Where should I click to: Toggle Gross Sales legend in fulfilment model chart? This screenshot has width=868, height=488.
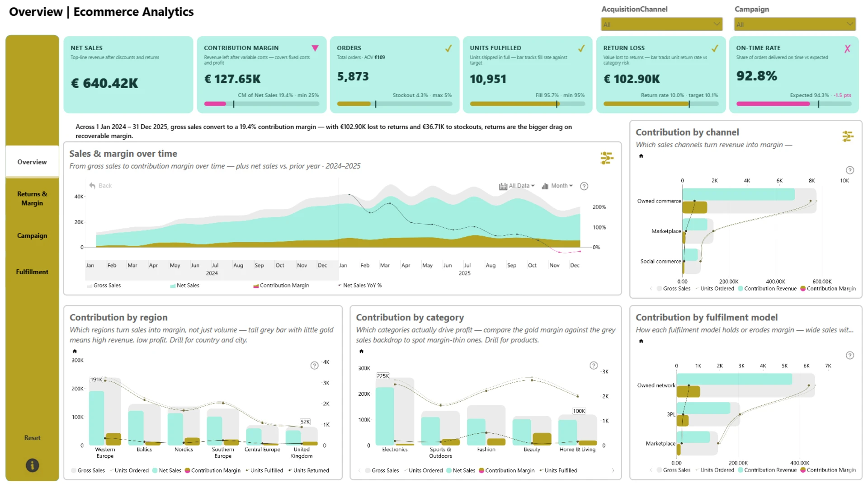(674, 470)
